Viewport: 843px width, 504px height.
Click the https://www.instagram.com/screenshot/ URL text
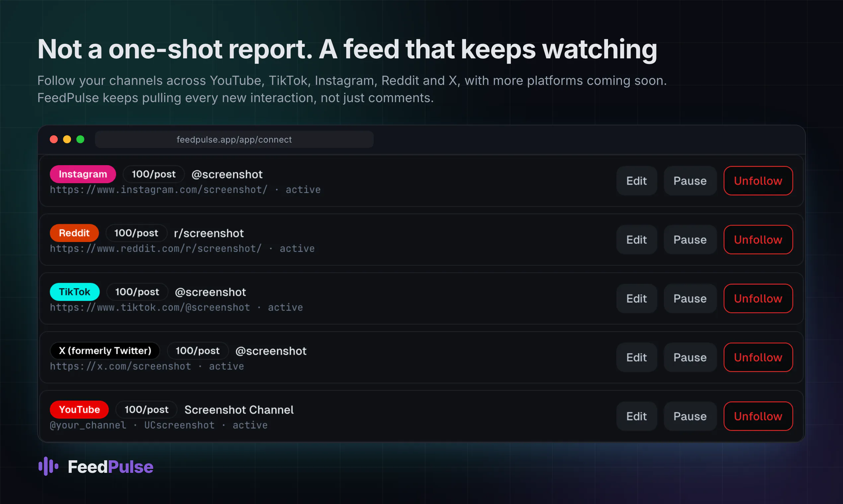[159, 190]
